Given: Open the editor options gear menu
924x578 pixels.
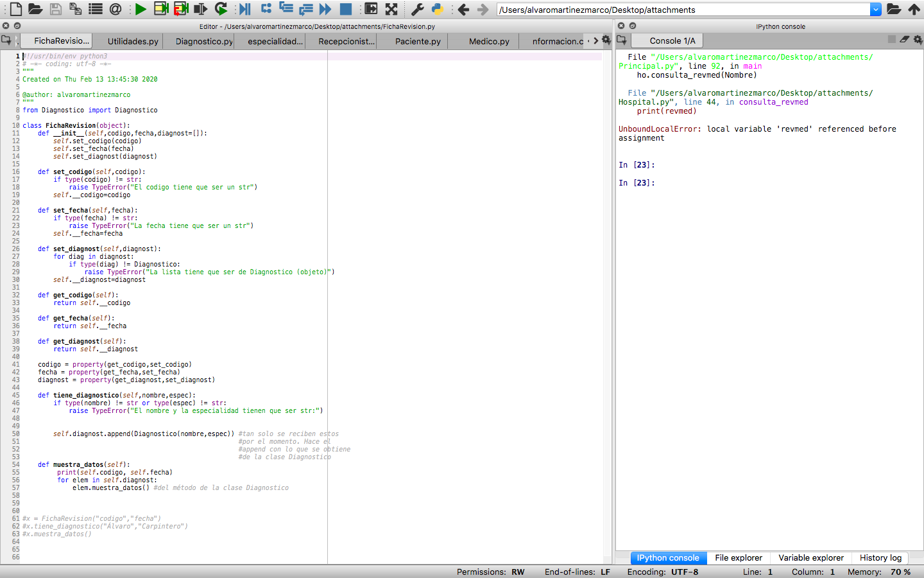Looking at the screenshot, I should point(606,40).
